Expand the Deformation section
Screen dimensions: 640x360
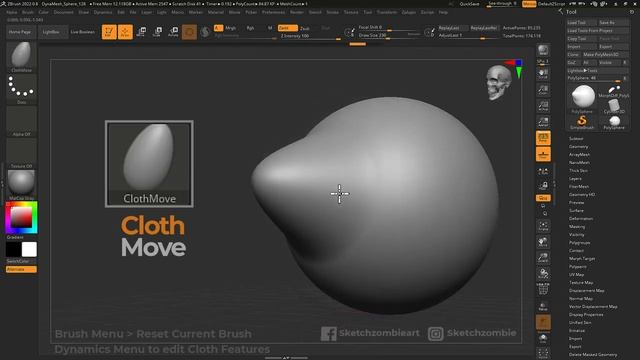click(x=581, y=218)
